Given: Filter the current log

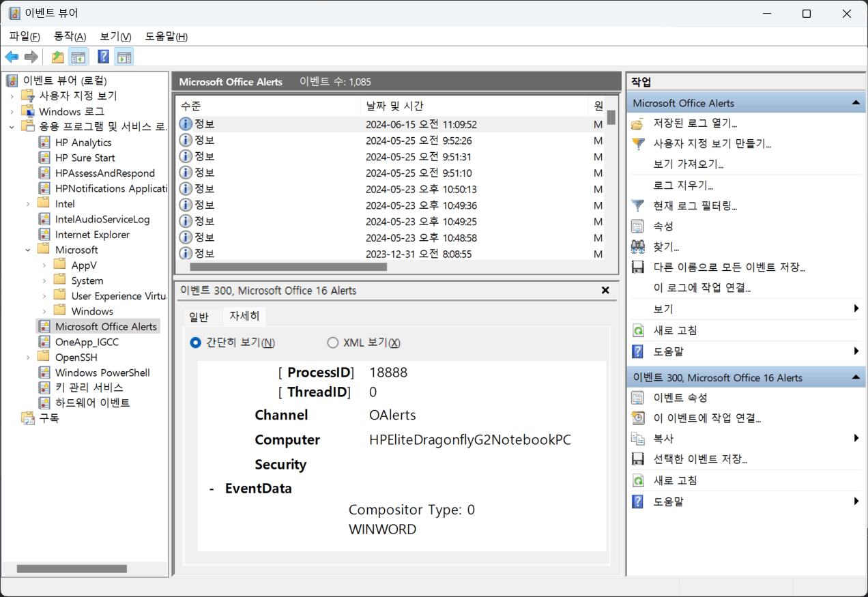Looking at the screenshot, I should point(684,205).
